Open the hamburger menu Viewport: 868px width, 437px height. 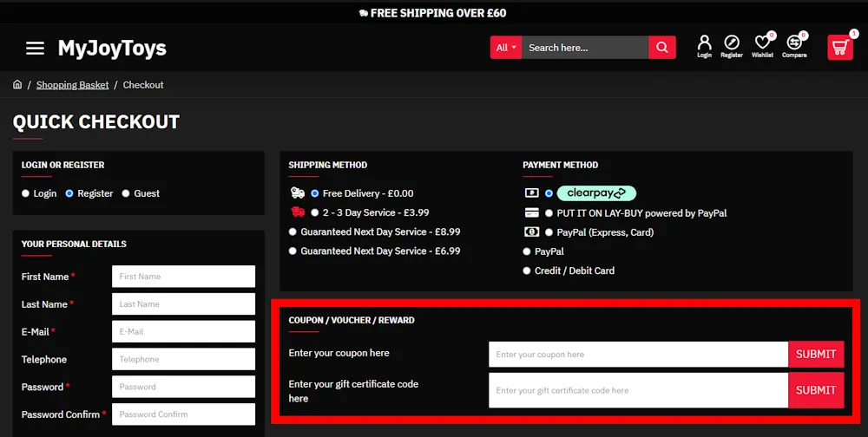click(35, 49)
